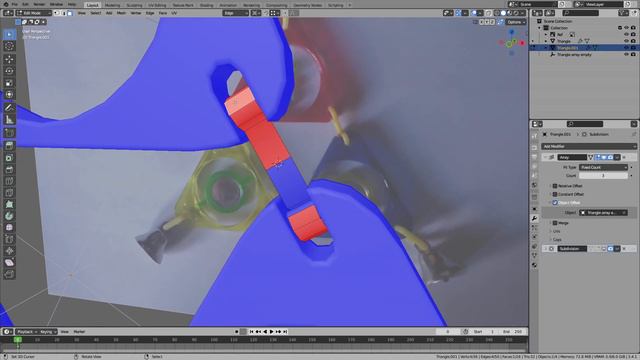Expand the Ref object in outliner
This screenshot has width=640, height=360.
pos(546,34)
